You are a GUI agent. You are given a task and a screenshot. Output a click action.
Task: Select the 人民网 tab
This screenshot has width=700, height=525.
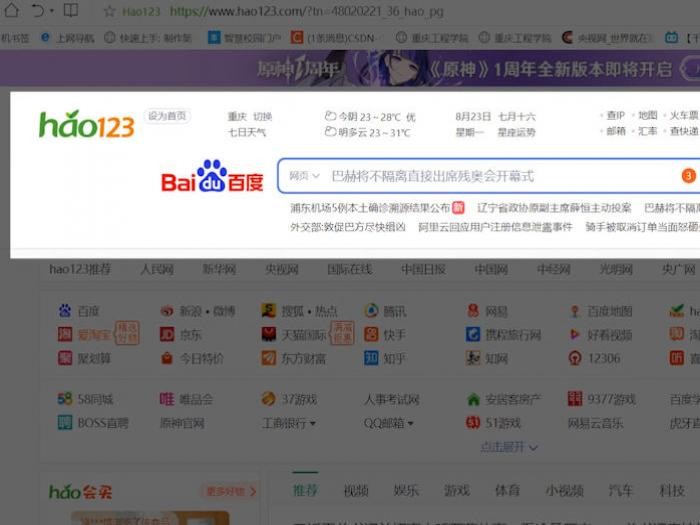pos(157,269)
